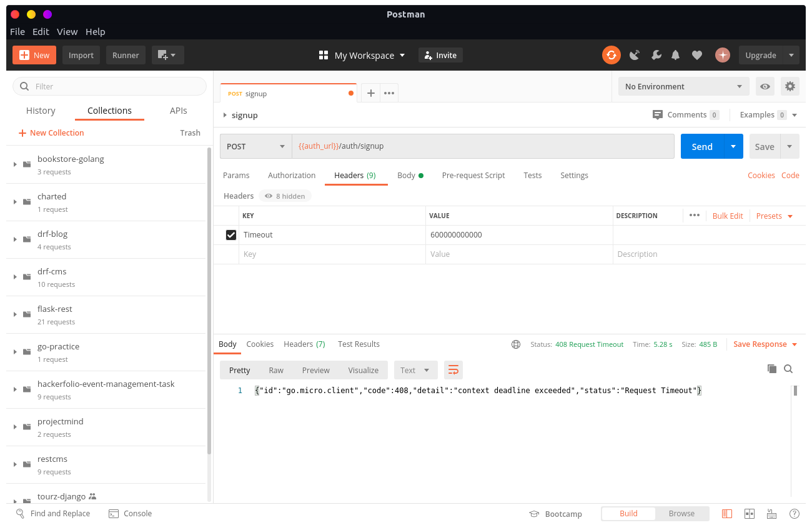Open tab options three dots

pyautogui.click(x=389, y=93)
